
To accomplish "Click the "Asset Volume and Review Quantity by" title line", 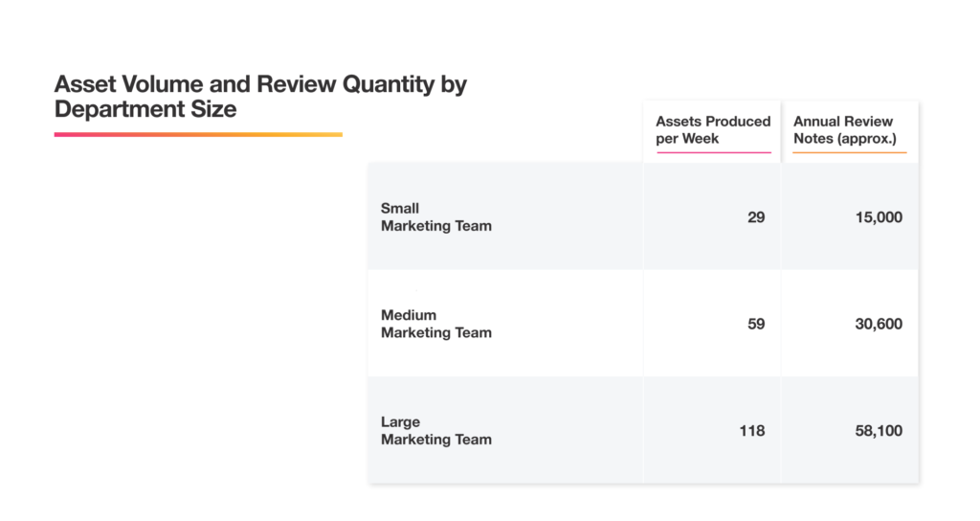I will (x=260, y=84).
